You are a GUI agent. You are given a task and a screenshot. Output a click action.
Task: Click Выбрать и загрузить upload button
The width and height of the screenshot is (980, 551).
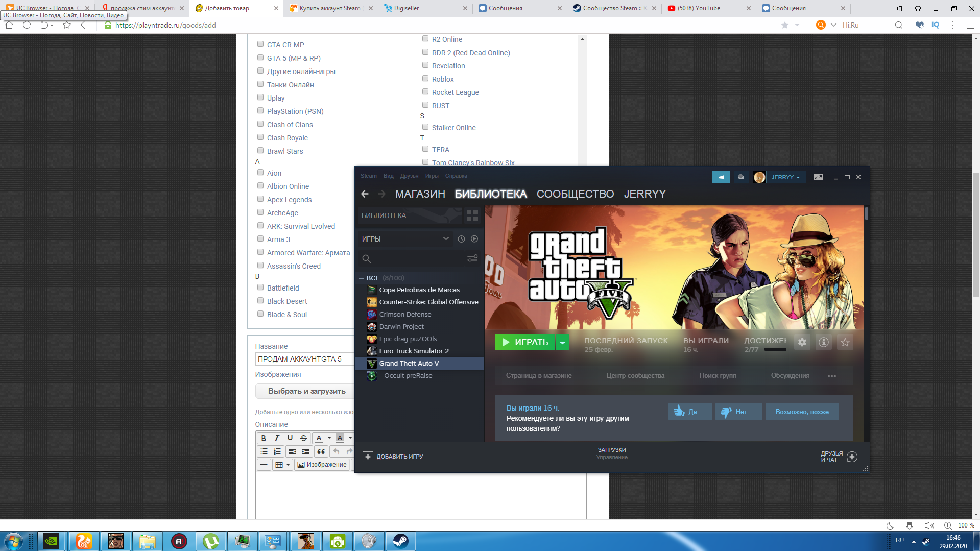(x=306, y=391)
